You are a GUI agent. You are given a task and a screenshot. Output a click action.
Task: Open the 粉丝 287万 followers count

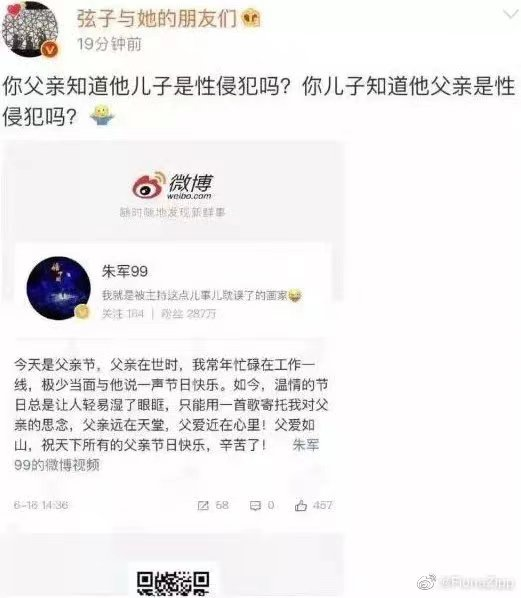pos(188,313)
